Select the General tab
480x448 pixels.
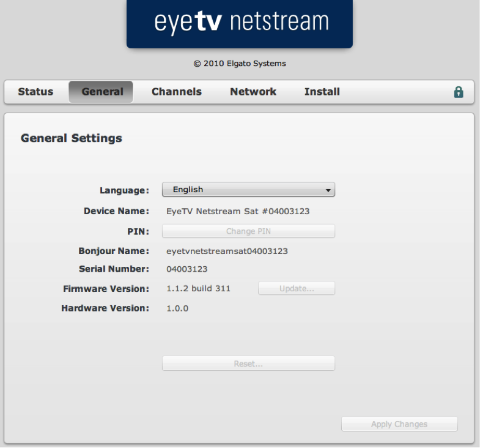tap(101, 92)
